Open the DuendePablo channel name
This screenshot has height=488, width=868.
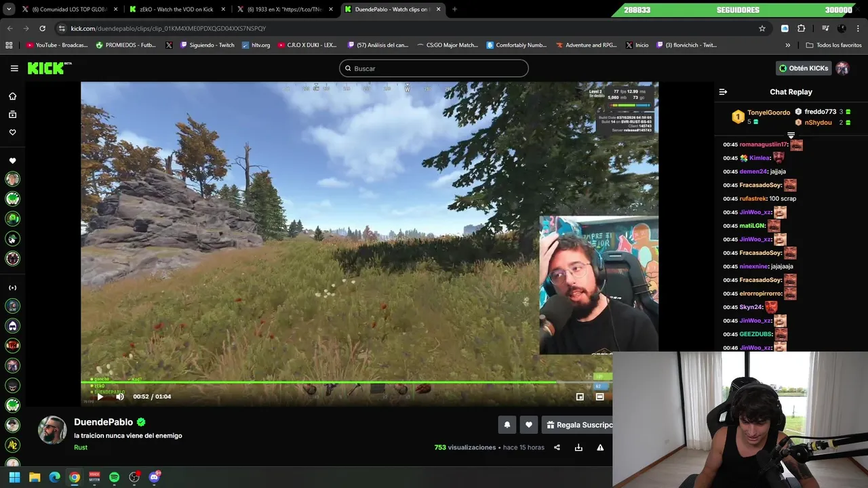click(103, 422)
